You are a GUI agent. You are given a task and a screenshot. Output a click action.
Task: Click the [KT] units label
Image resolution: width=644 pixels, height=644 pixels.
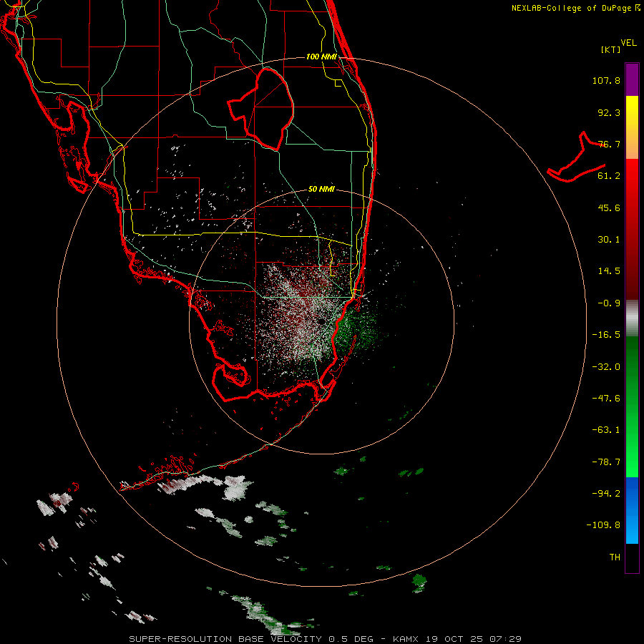coord(611,49)
